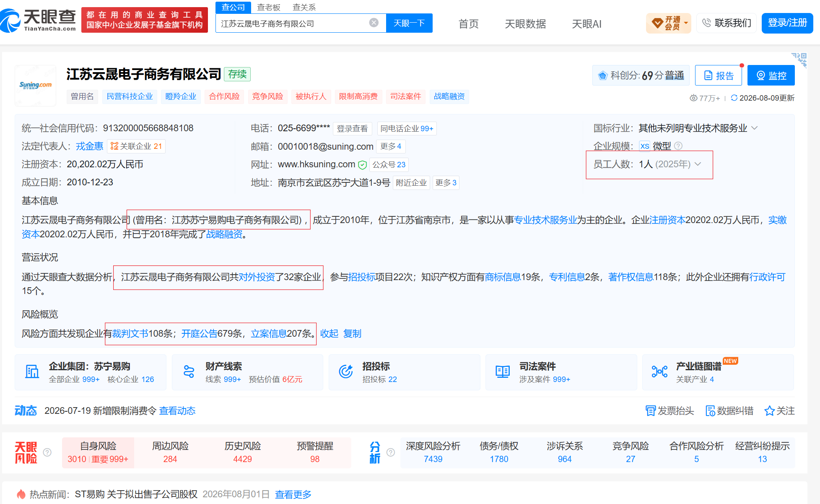Expand the 员工人数 year dropdown
This screenshot has width=820, height=504.
(698, 164)
